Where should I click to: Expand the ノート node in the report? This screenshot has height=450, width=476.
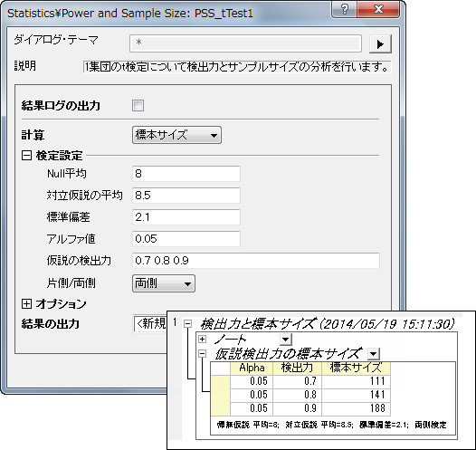(x=202, y=339)
